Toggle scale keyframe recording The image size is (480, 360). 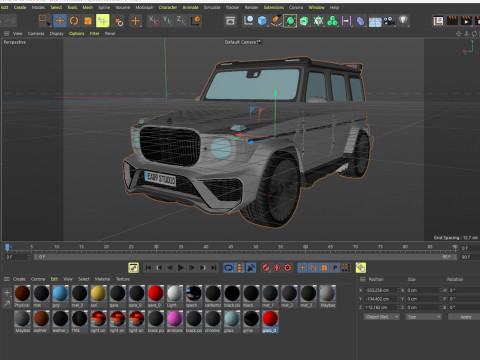pyautogui.click(x=324, y=268)
